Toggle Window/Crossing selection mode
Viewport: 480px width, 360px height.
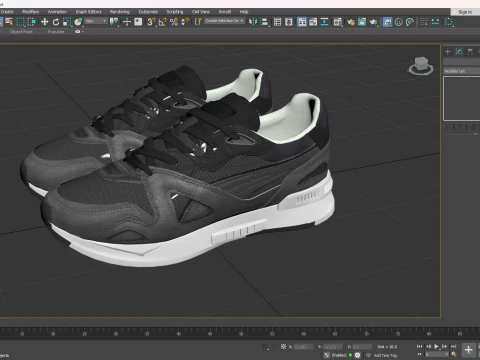click(x=31, y=22)
